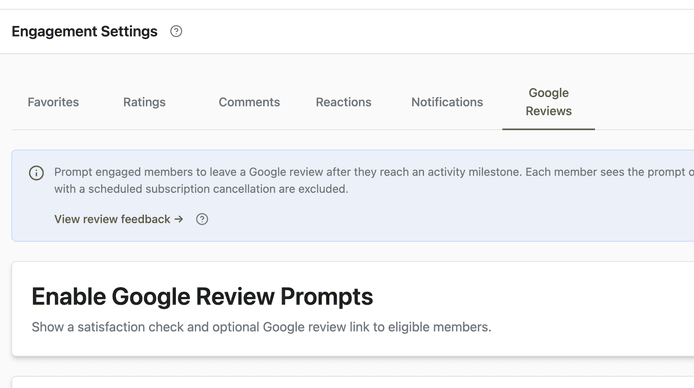Select the Google Reviews tab
694x388 pixels.
pos(548,102)
